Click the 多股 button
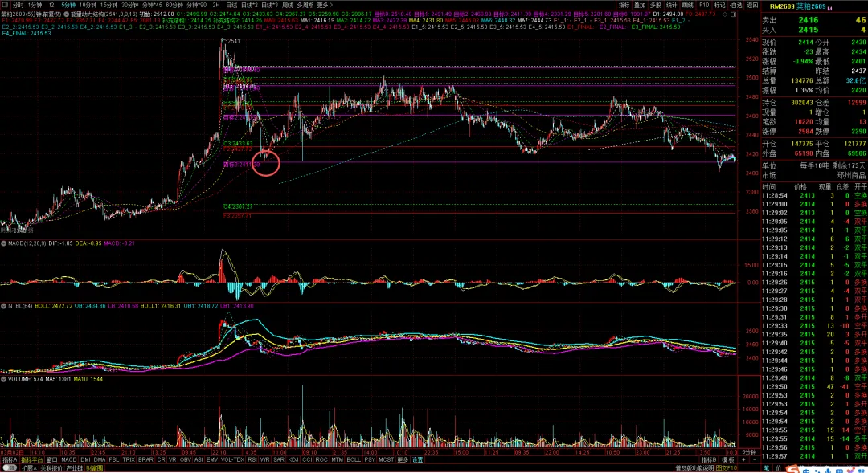The image size is (868, 473). pos(656,5)
